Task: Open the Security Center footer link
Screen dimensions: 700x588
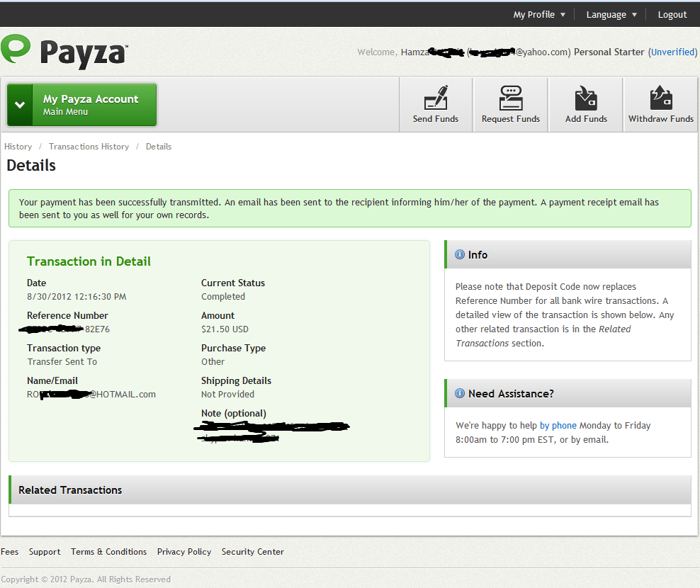Action: click(x=253, y=551)
